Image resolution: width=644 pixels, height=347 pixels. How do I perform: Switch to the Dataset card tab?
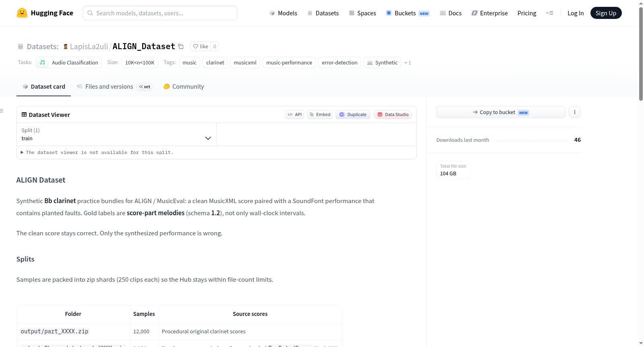click(x=43, y=87)
